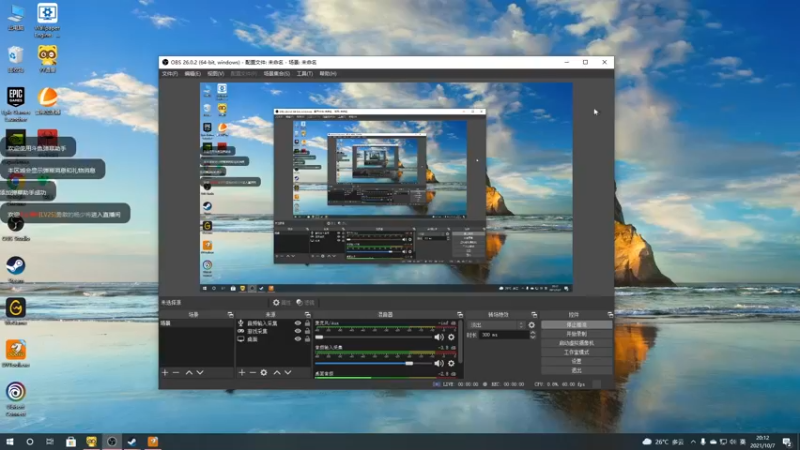This screenshot has height=450, width=800.
Task: Toggle lock on 桌面 source
Action: coord(307,339)
